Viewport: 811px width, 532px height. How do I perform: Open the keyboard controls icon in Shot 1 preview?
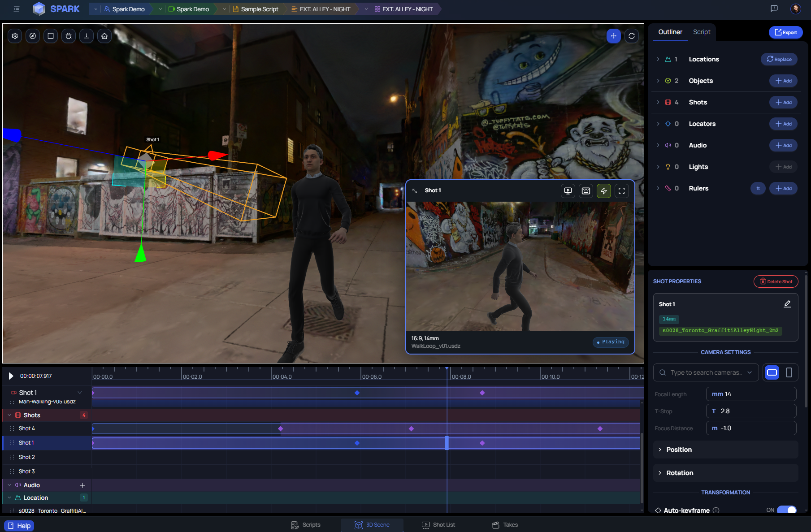(x=586, y=191)
